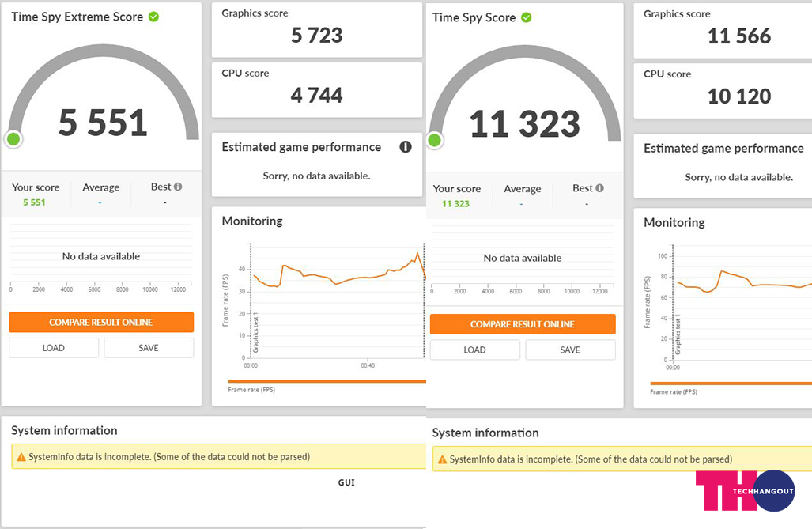Click the CPU score value 4 744
Screen dimensions: 812x529
(x=317, y=96)
